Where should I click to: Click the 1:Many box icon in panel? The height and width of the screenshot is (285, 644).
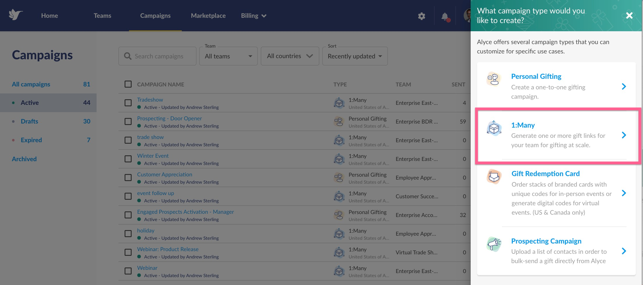pos(494,128)
